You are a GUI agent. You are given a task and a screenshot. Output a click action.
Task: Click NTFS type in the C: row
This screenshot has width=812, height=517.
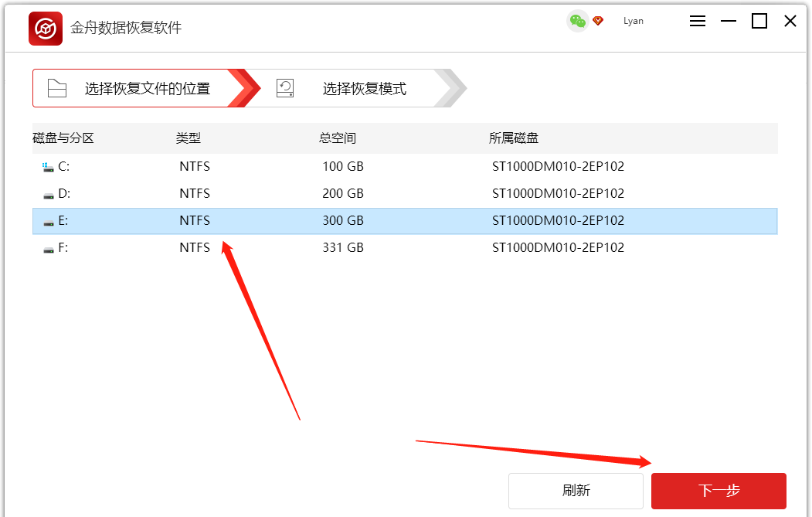tap(195, 166)
